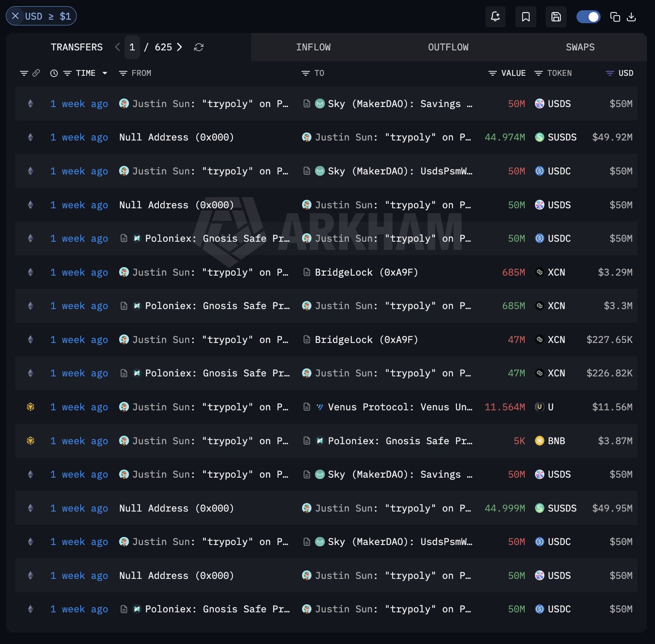Image resolution: width=655 pixels, height=644 pixels.
Task: Open the USD column filter
Action: click(609, 73)
